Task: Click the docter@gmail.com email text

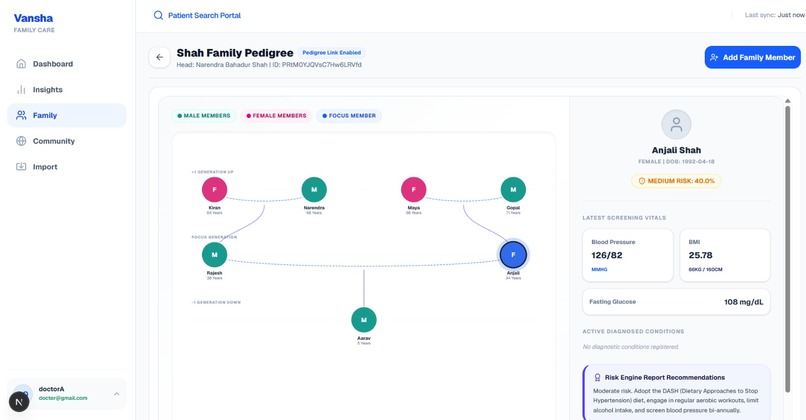Action: [x=63, y=398]
